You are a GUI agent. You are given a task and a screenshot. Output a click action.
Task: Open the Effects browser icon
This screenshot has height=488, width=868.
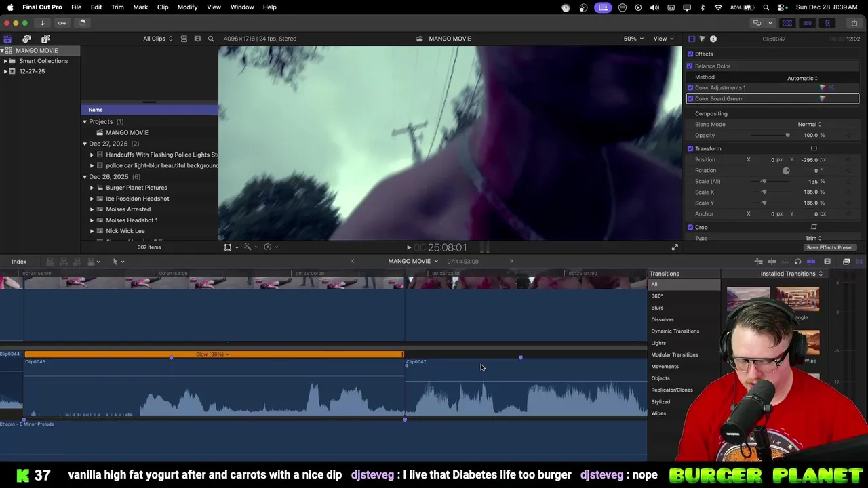[846, 262]
